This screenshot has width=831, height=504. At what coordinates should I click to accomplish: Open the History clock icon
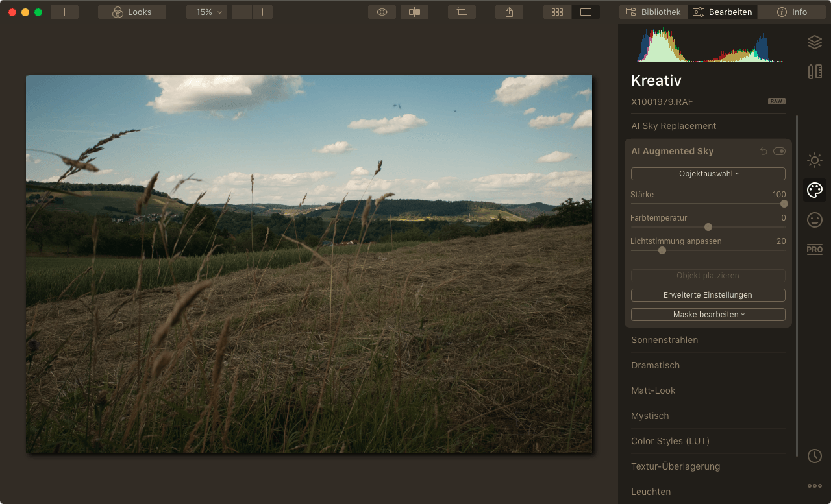[814, 456]
